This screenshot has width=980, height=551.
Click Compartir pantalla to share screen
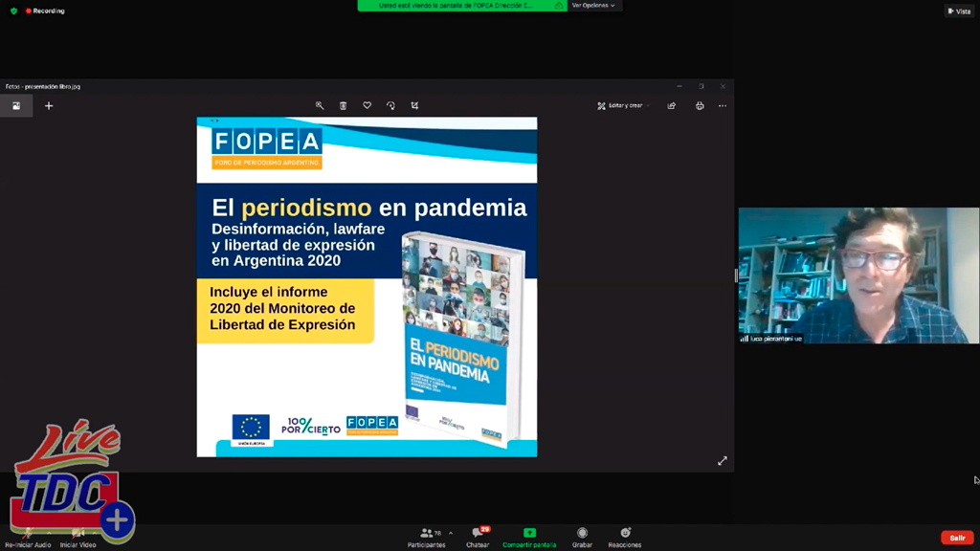click(x=529, y=537)
